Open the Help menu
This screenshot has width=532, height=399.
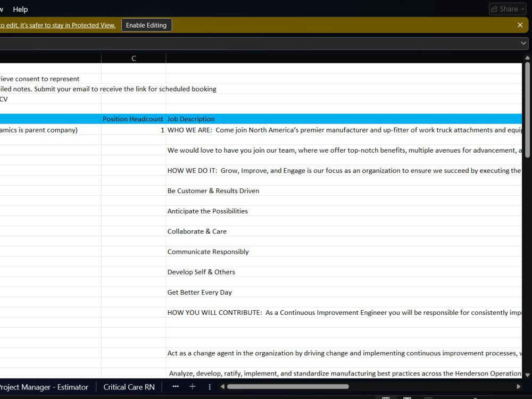click(x=20, y=9)
